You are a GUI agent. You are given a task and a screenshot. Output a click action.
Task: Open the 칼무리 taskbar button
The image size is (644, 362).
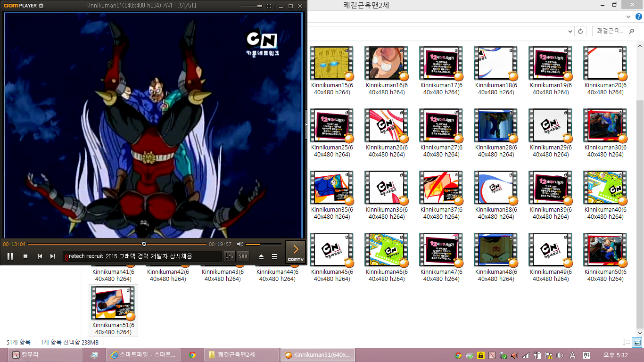[45, 355]
